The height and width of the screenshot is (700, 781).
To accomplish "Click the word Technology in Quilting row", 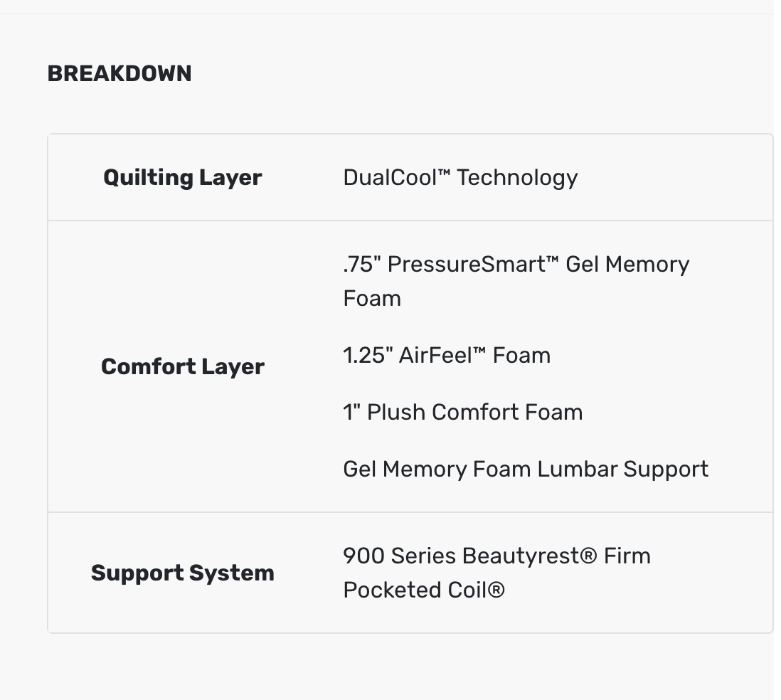I will pyautogui.click(x=517, y=177).
